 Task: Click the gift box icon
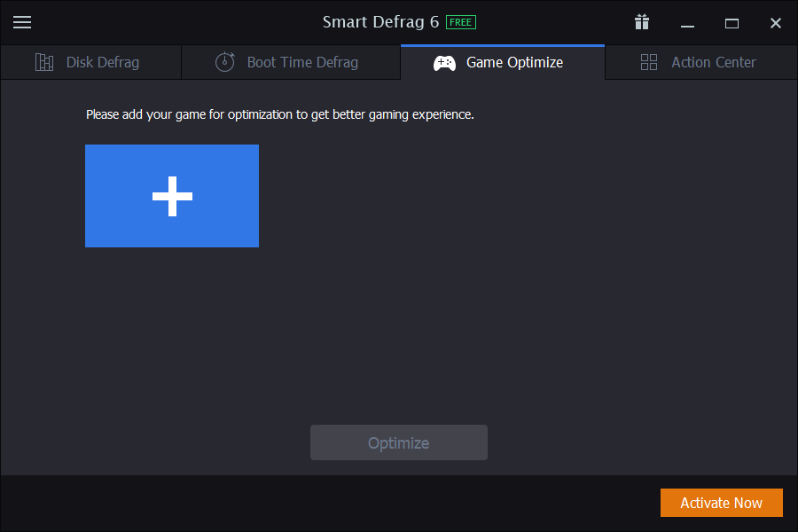click(642, 22)
